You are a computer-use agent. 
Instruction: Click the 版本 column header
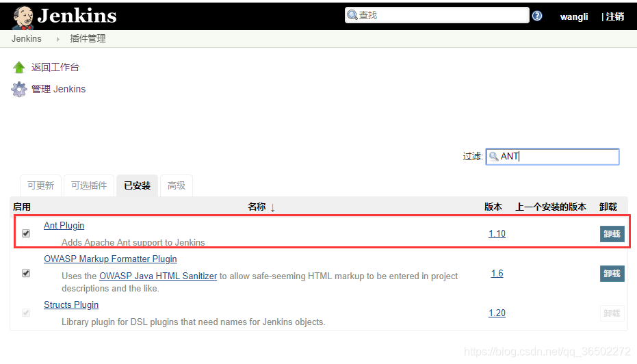tap(493, 207)
